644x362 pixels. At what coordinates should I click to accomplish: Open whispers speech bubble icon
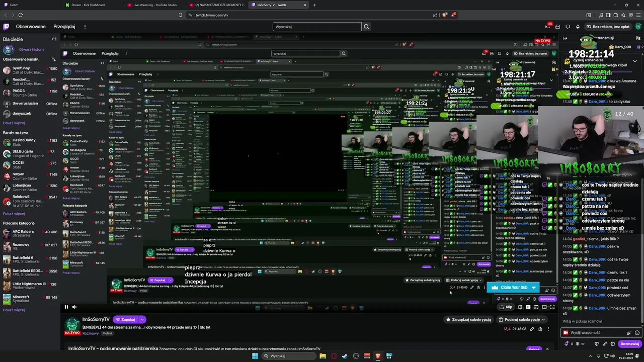(568, 27)
